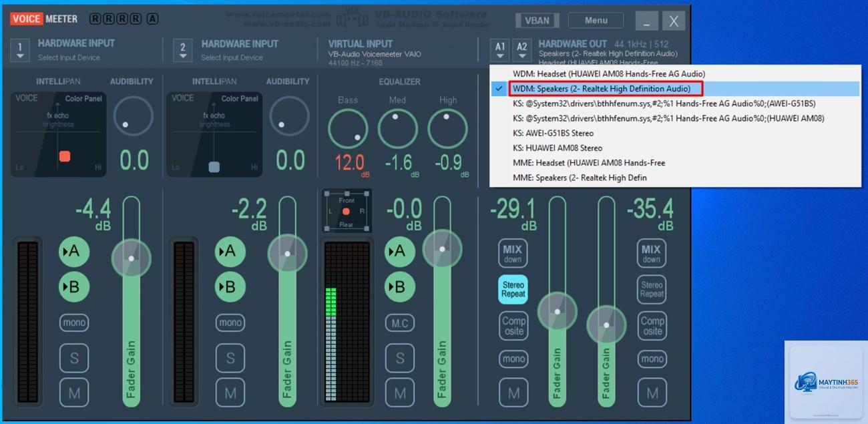Click the Med equalizer knob
The image size is (868, 424).
pyautogui.click(x=398, y=129)
